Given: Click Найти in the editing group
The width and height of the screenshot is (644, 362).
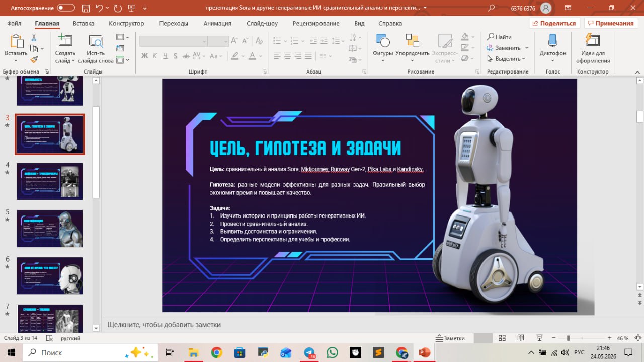Looking at the screenshot, I should point(499,37).
